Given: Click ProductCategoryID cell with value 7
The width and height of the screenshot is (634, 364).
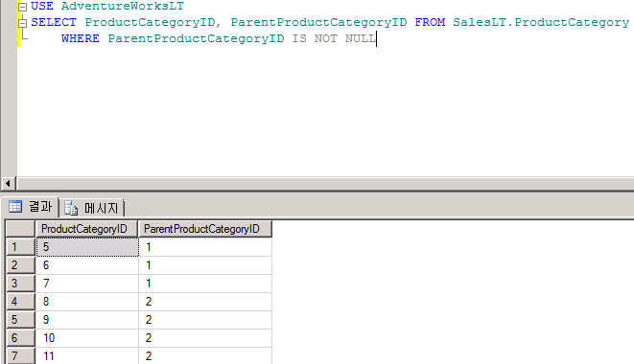Looking at the screenshot, I should click(87, 284).
